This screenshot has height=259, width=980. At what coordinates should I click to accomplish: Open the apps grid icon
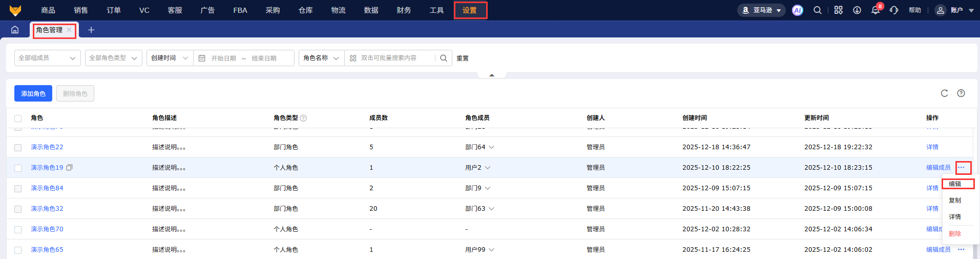[x=838, y=10]
